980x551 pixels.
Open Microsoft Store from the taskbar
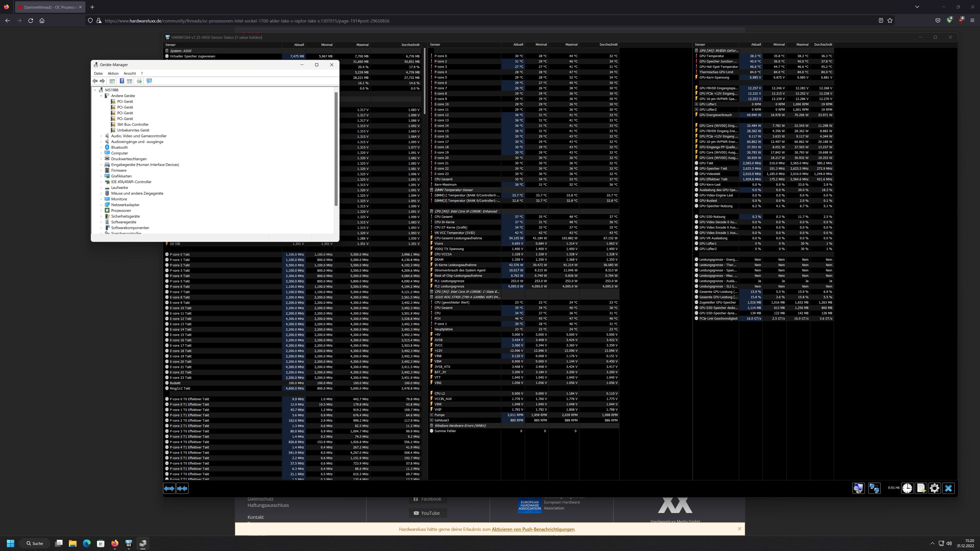pos(101,543)
